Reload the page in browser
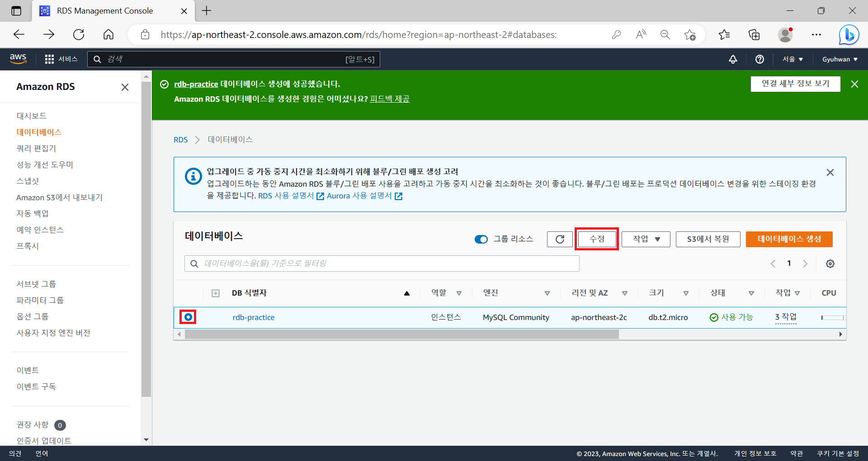This screenshot has height=461, width=868. pos(79,34)
